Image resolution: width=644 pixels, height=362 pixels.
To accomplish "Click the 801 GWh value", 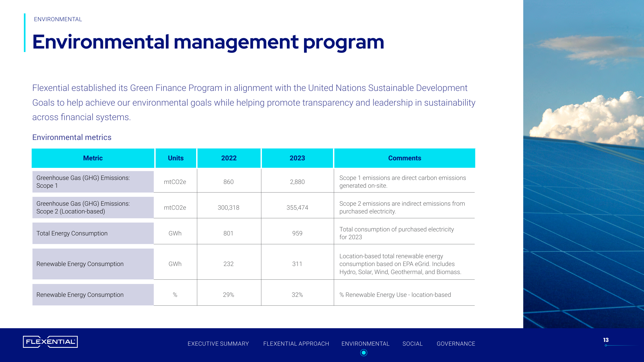I will (229, 233).
